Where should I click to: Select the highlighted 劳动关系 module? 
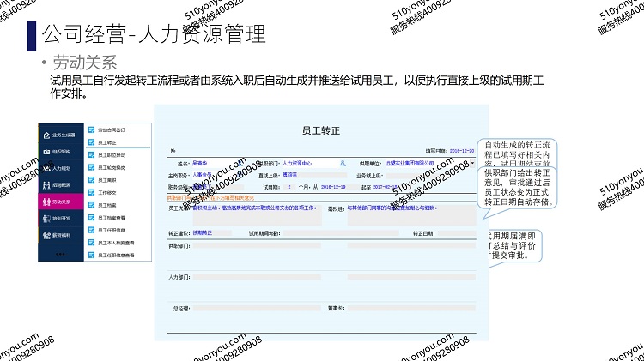pos(62,202)
